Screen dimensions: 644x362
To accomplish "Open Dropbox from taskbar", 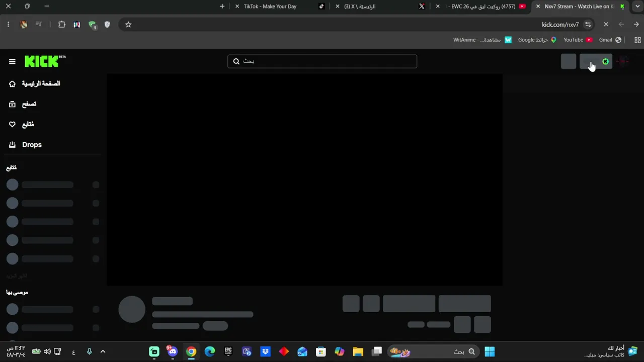I will (x=265, y=351).
